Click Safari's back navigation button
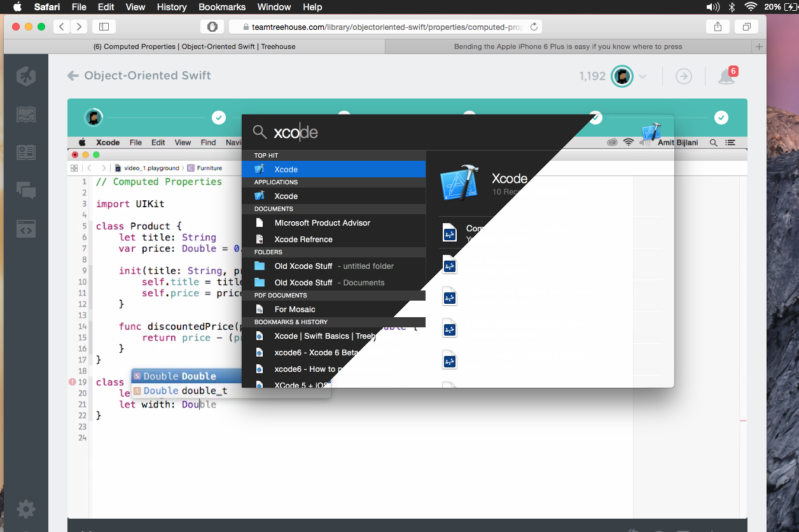The width and height of the screenshot is (799, 532). click(x=62, y=27)
